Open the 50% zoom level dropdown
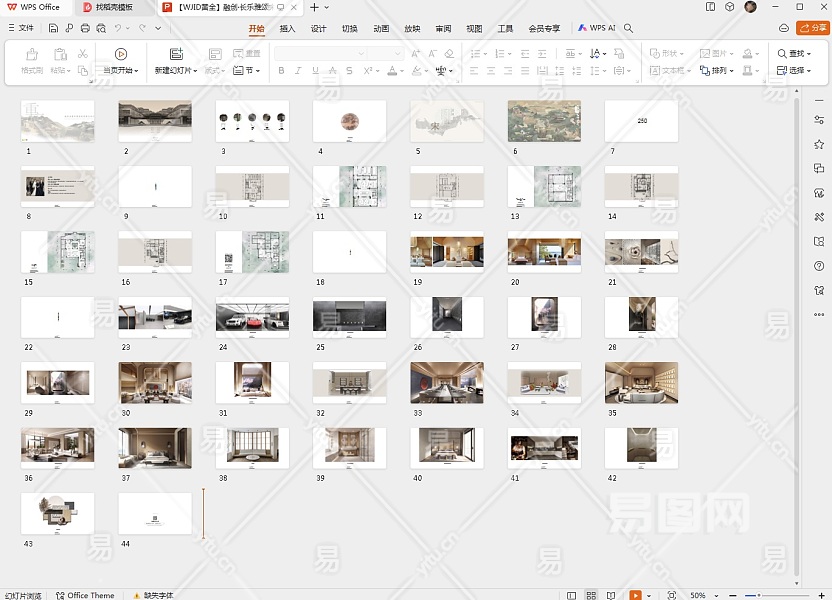 tap(701, 595)
